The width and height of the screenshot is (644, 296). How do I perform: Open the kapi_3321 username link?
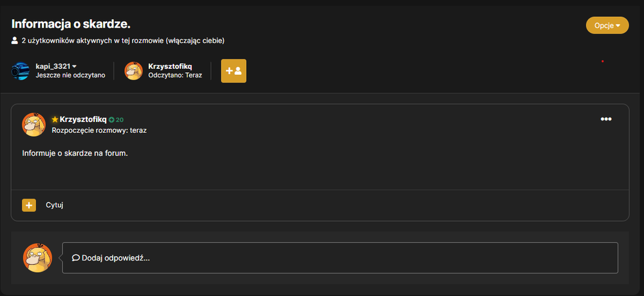click(x=53, y=66)
